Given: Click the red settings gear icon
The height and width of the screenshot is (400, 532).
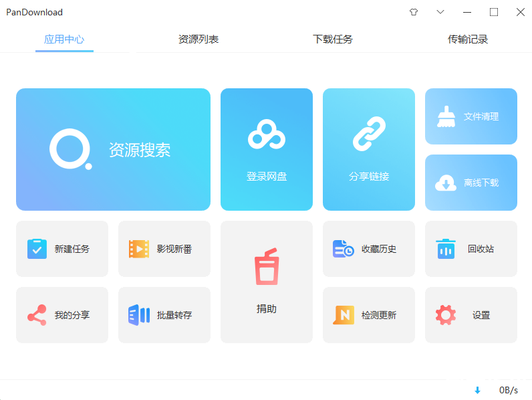Looking at the screenshot, I should [x=446, y=315].
